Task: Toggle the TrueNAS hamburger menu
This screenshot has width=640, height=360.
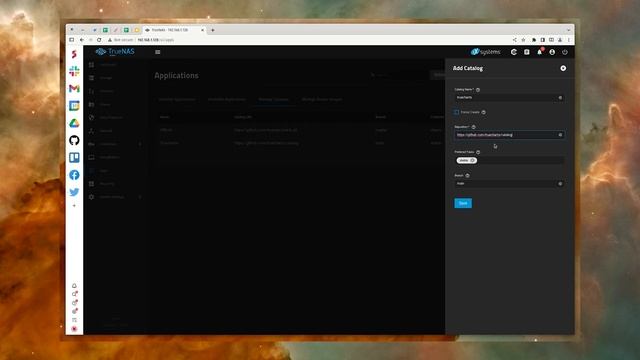Action: coord(158,52)
